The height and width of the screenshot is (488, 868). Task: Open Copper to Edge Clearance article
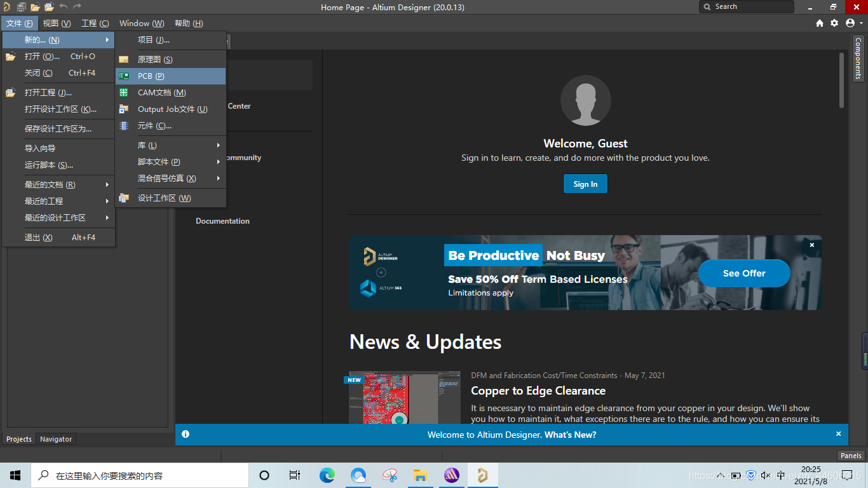coord(538,391)
